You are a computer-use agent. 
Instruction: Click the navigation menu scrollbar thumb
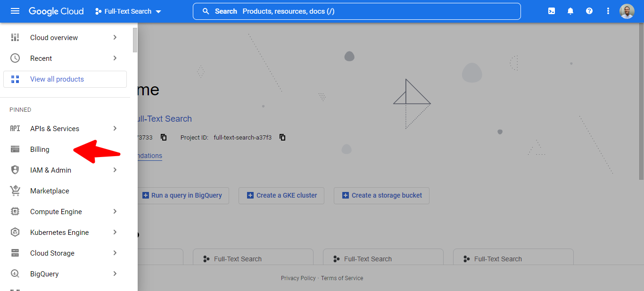[135, 40]
